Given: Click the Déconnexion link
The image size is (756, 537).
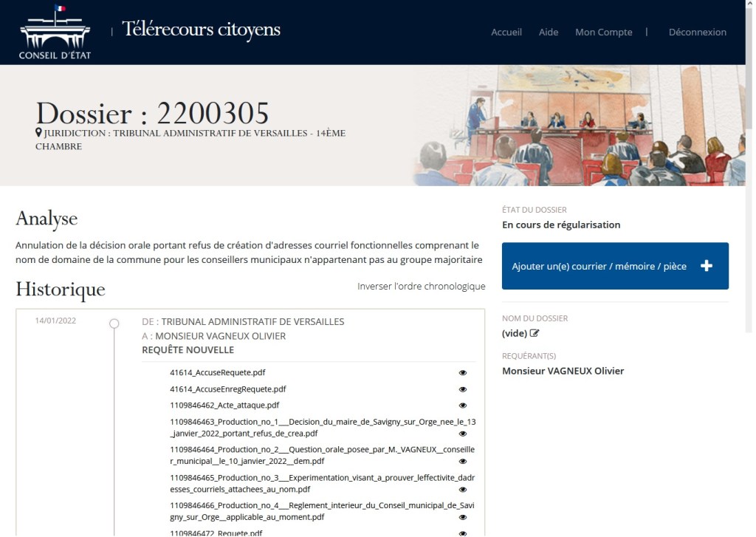Looking at the screenshot, I should (x=697, y=33).
